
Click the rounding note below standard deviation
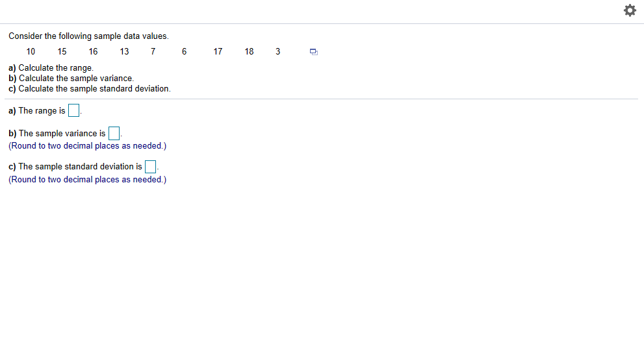click(x=88, y=179)
